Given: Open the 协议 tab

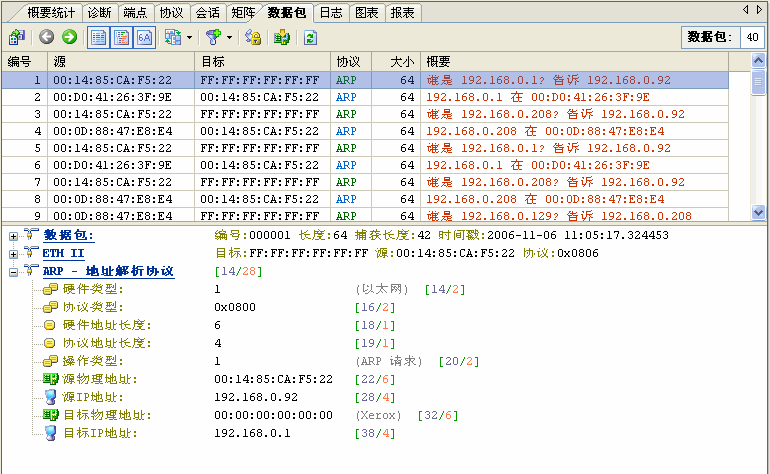Looking at the screenshot, I should (171, 13).
